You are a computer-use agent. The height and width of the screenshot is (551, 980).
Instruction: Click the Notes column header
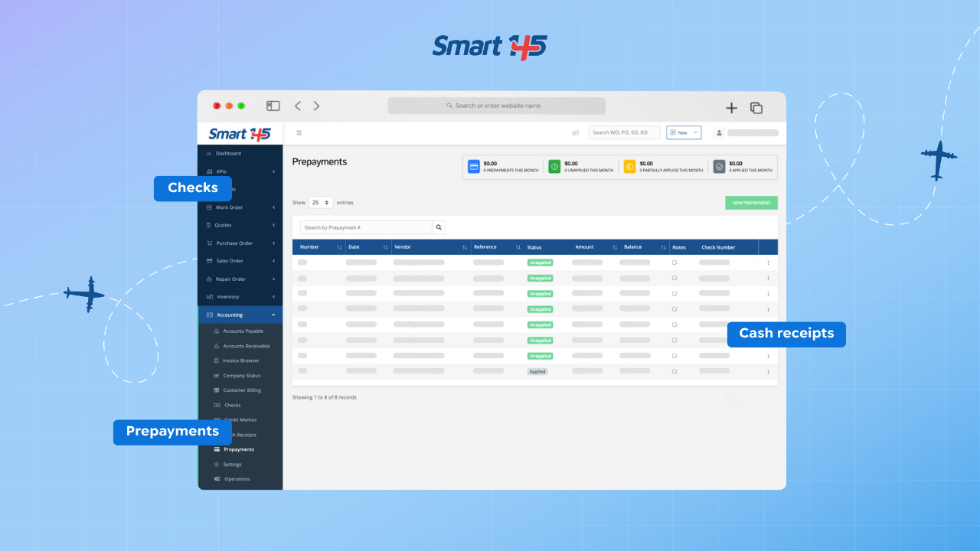tap(679, 247)
